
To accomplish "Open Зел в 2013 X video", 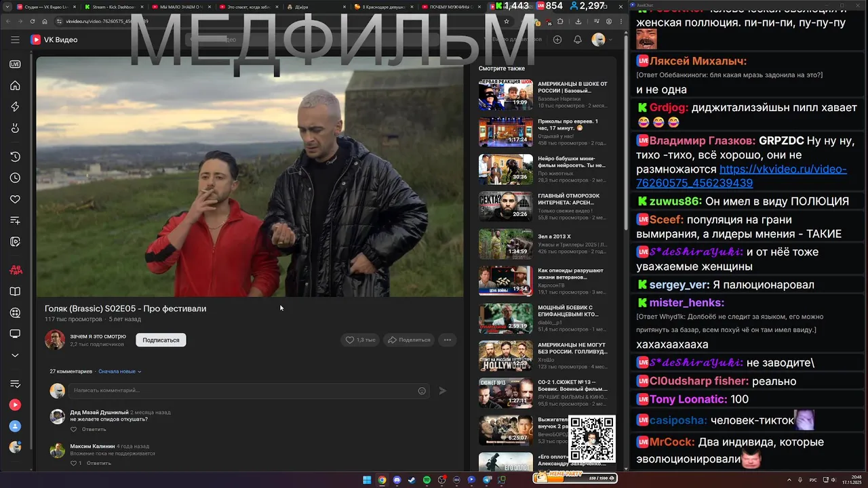I will click(543, 244).
